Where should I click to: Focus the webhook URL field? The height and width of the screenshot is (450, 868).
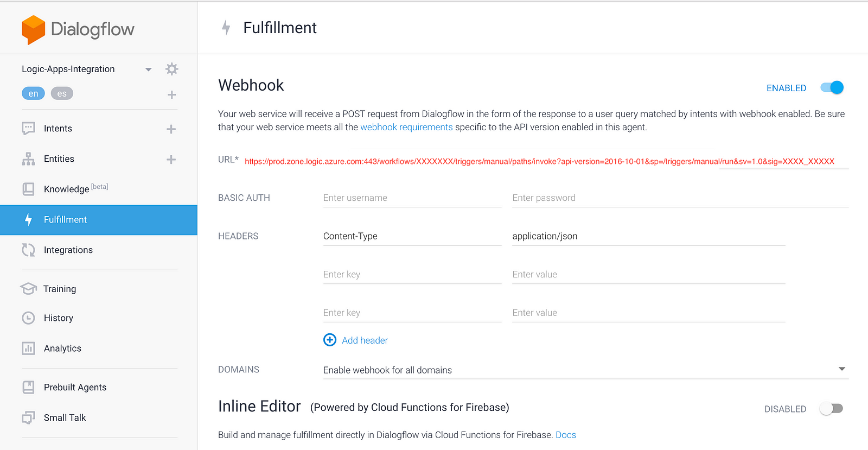tap(546, 161)
